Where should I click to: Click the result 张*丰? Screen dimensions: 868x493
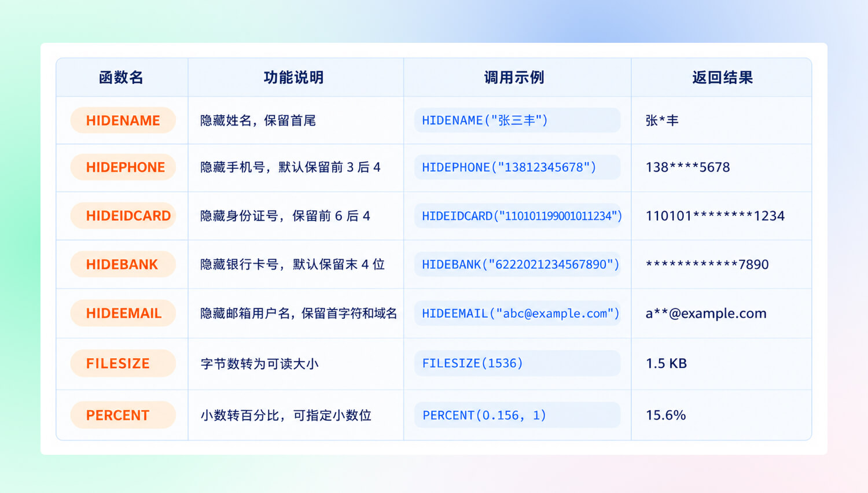(x=662, y=120)
